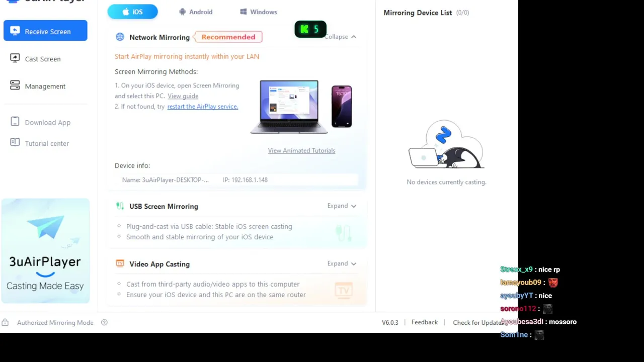Click the Windows logo icon in tab
Viewport: 644px width, 362px height.
click(x=243, y=12)
